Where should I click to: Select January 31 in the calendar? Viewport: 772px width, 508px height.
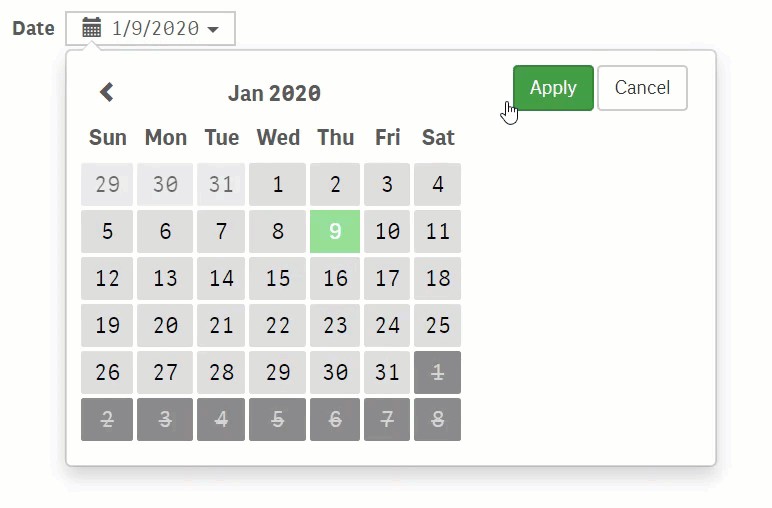click(x=387, y=372)
